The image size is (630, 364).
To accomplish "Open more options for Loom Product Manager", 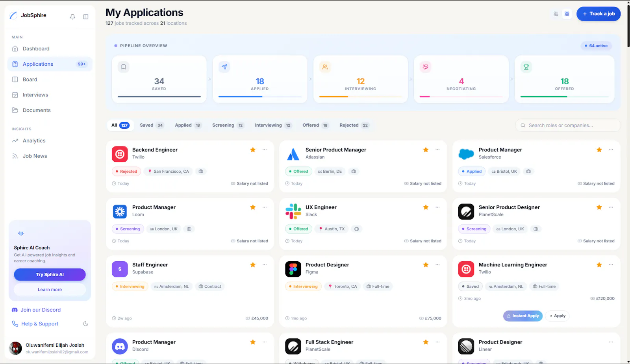I will click(265, 207).
